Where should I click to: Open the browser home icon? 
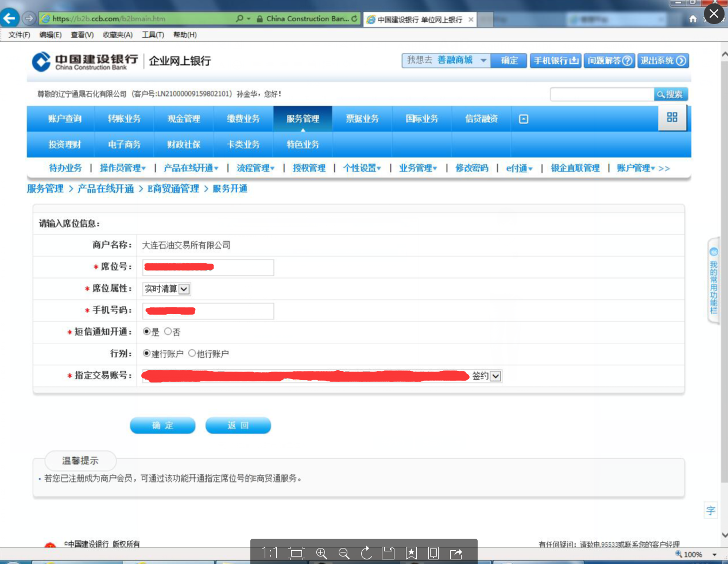693,19
